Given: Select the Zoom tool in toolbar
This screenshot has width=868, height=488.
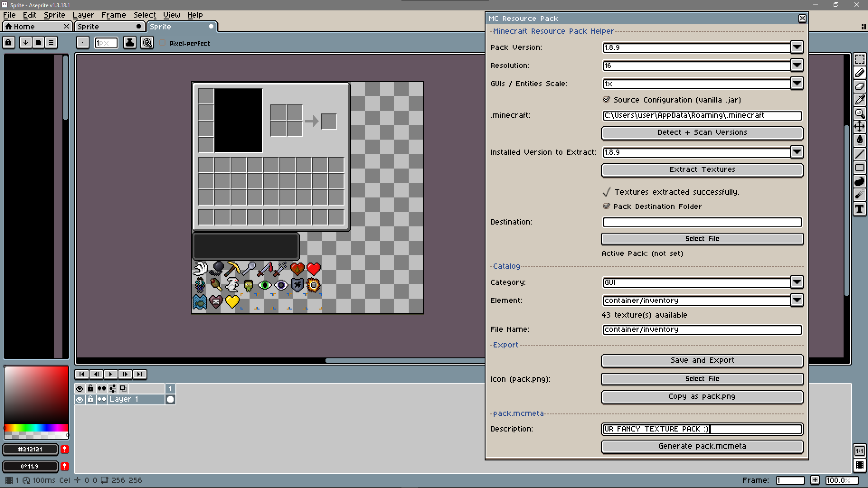Looking at the screenshot, I should tap(859, 113).
